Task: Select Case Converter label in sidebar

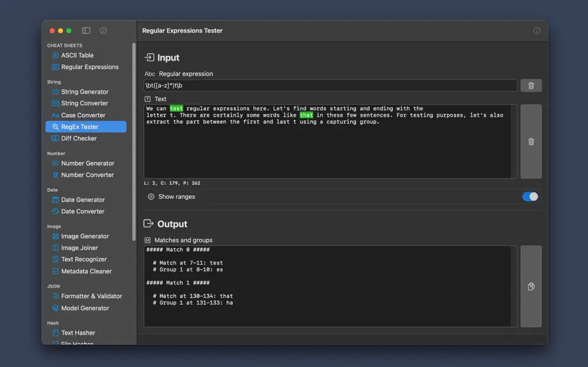Action: coord(84,115)
